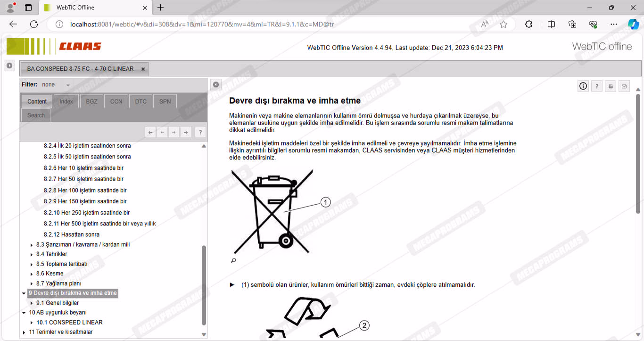
Task: Open a new browser tab
Action: (x=160, y=8)
